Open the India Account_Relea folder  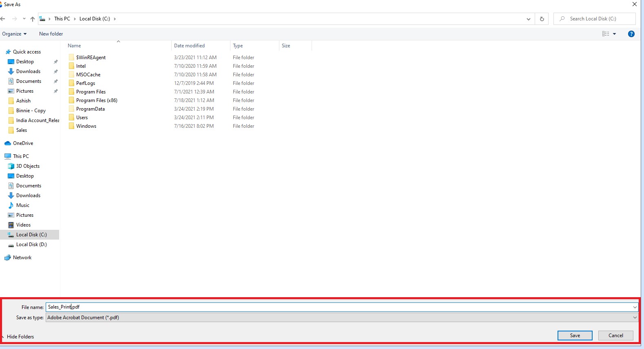(38, 120)
